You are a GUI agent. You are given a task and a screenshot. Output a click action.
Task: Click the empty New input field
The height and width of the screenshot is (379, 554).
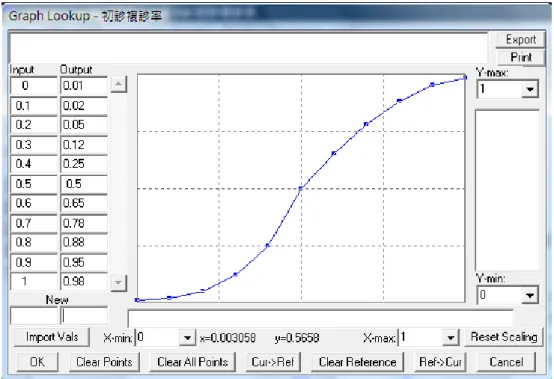pos(34,316)
